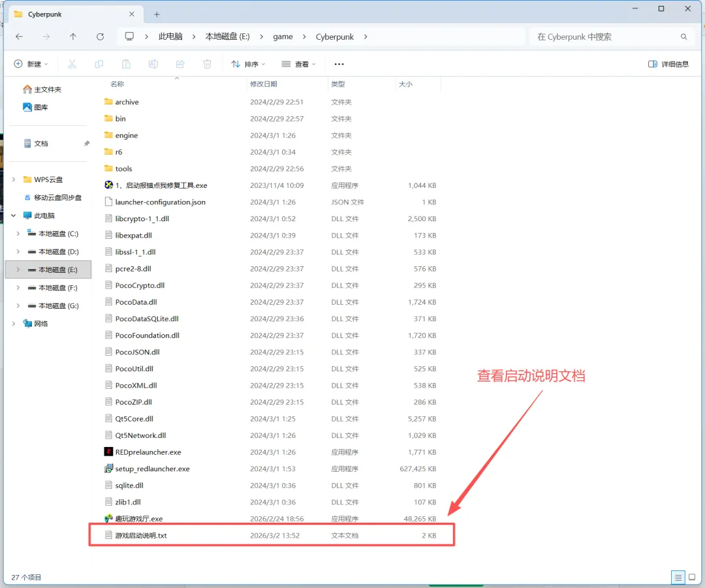Open 文档 in the sidebar
705x588 pixels.
[x=35, y=144]
